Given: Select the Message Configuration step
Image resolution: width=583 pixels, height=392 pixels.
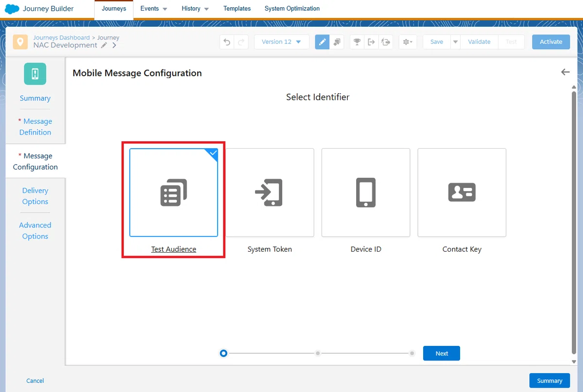Looking at the screenshot, I should coord(35,161).
